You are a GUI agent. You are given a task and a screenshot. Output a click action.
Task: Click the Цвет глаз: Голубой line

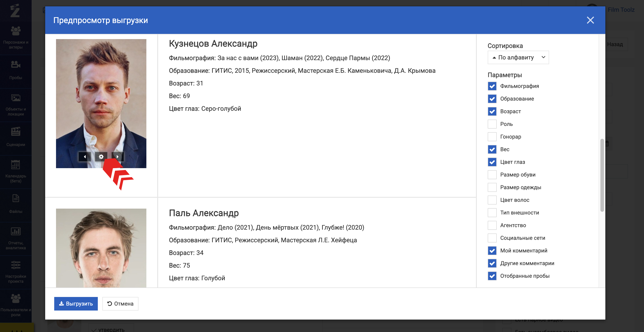tap(197, 278)
